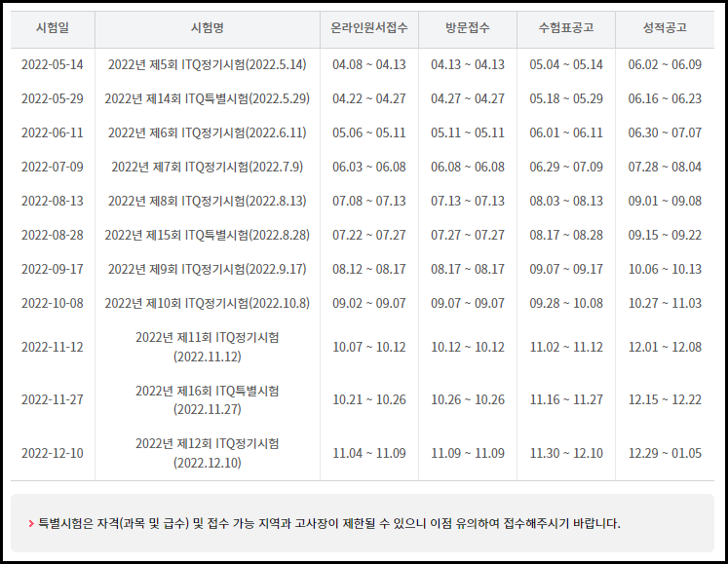Click visit registration 11.09 ~ 11.09

tap(468, 453)
